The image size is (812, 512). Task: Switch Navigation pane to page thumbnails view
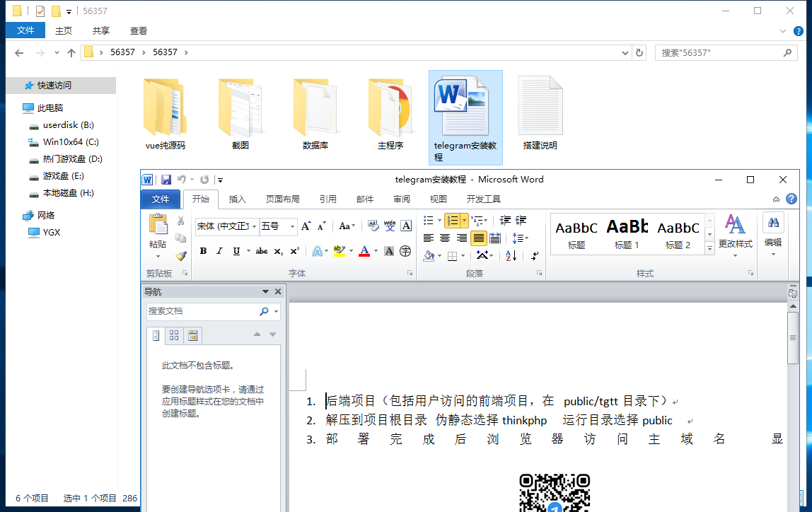[x=174, y=335]
